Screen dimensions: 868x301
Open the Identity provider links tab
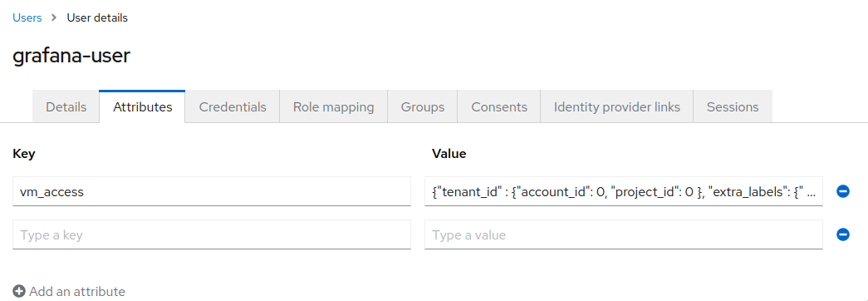616,107
